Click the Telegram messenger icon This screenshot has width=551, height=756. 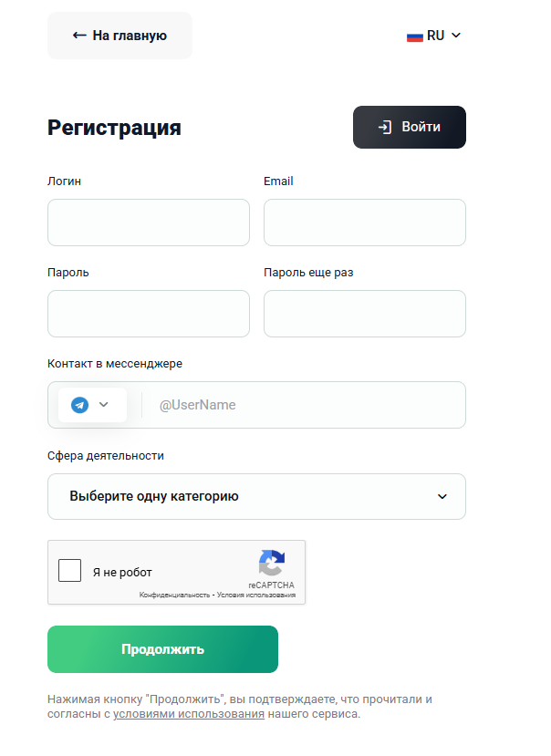click(80, 405)
